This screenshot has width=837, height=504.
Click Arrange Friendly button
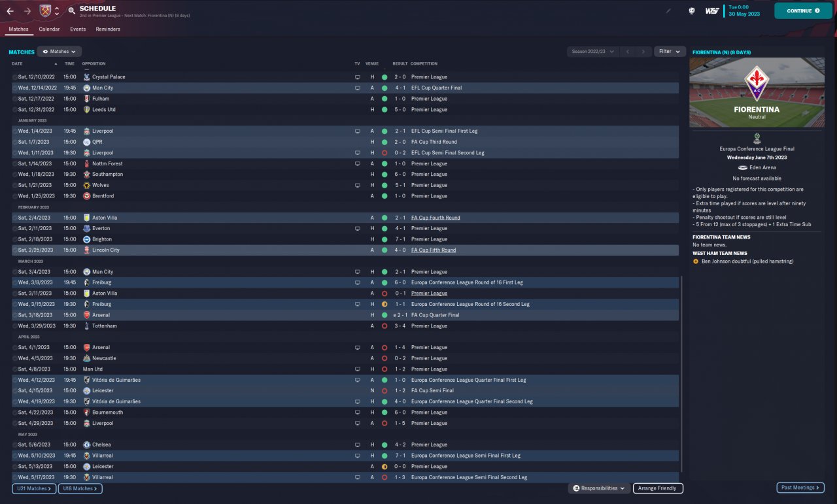pyautogui.click(x=658, y=488)
